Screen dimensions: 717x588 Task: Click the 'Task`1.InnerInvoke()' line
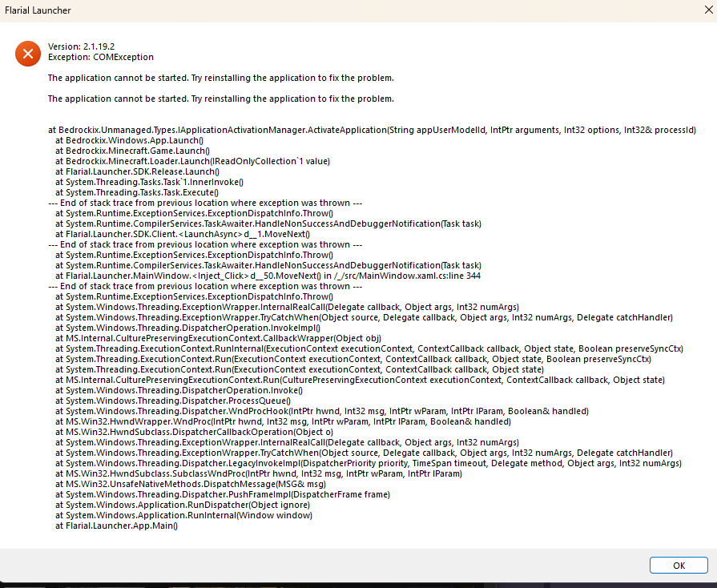(150, 182)
